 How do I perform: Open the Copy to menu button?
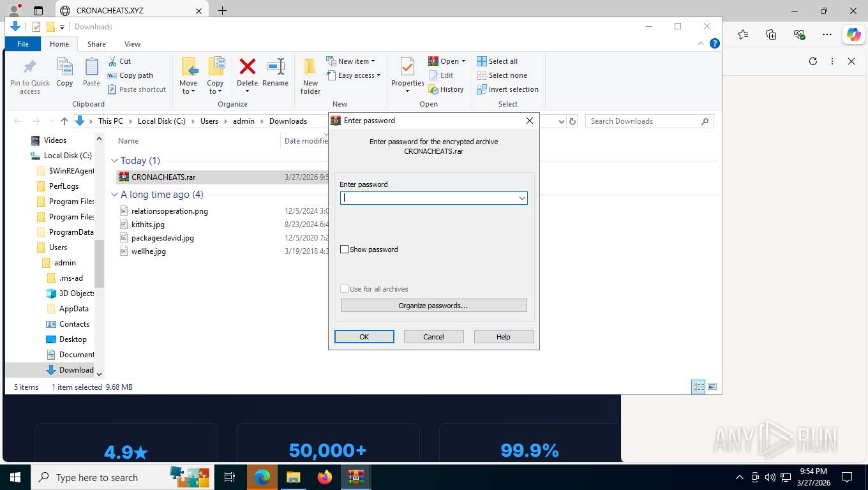coord(215,77)
